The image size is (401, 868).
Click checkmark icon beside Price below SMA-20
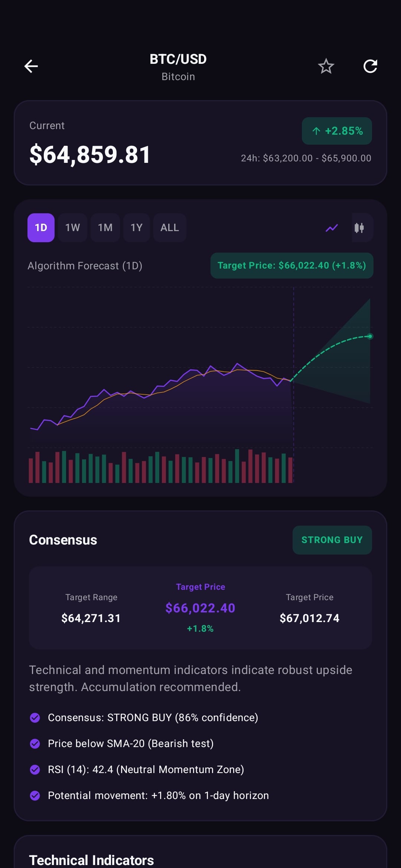(35, 743)
